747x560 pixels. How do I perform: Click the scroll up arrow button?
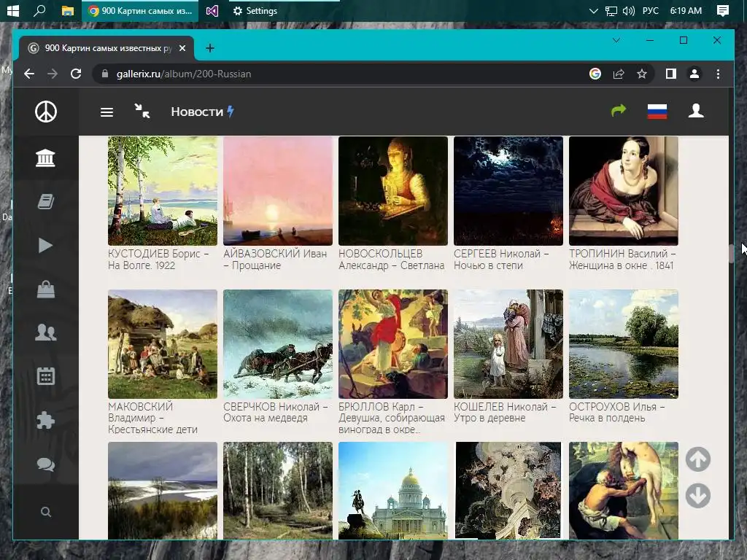point(698,459)
